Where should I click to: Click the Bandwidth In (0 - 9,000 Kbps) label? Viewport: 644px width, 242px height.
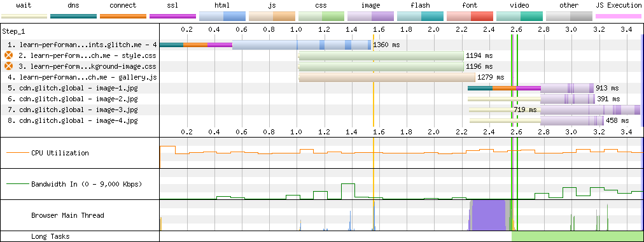tap(87, 184)
